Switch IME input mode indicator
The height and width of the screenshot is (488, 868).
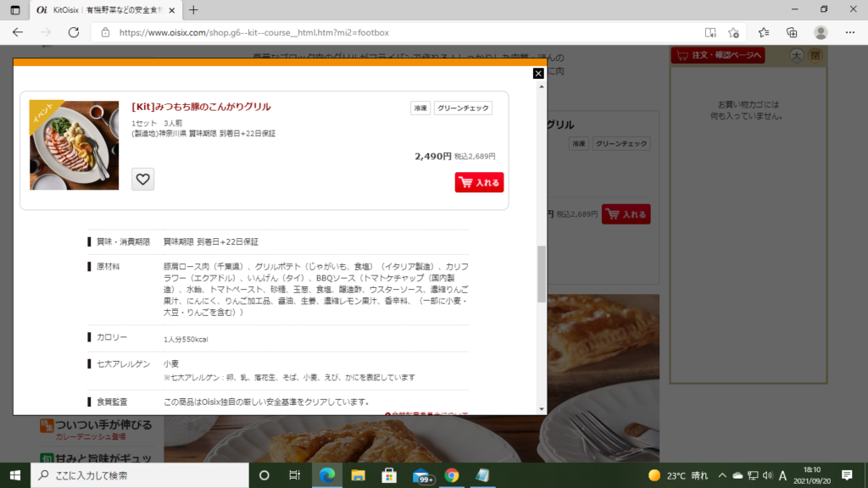[782, 475]
